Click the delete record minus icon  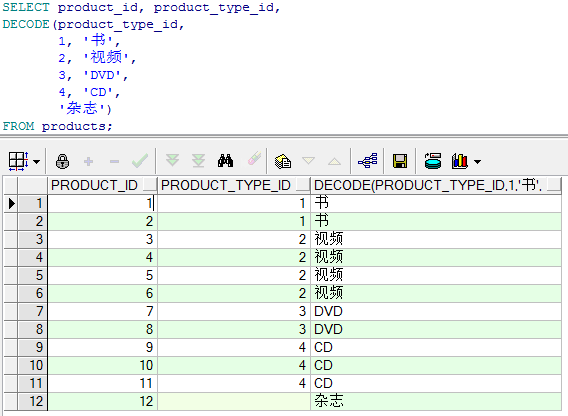click(114, 161)
